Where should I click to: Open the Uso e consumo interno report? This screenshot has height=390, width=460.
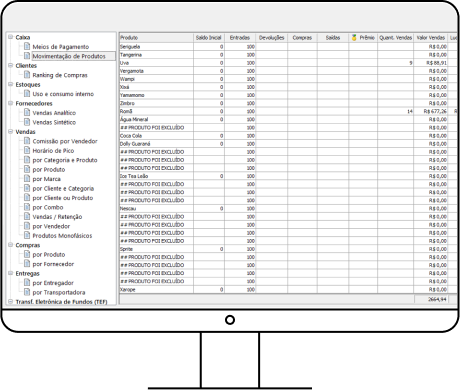tap(63, 94)
